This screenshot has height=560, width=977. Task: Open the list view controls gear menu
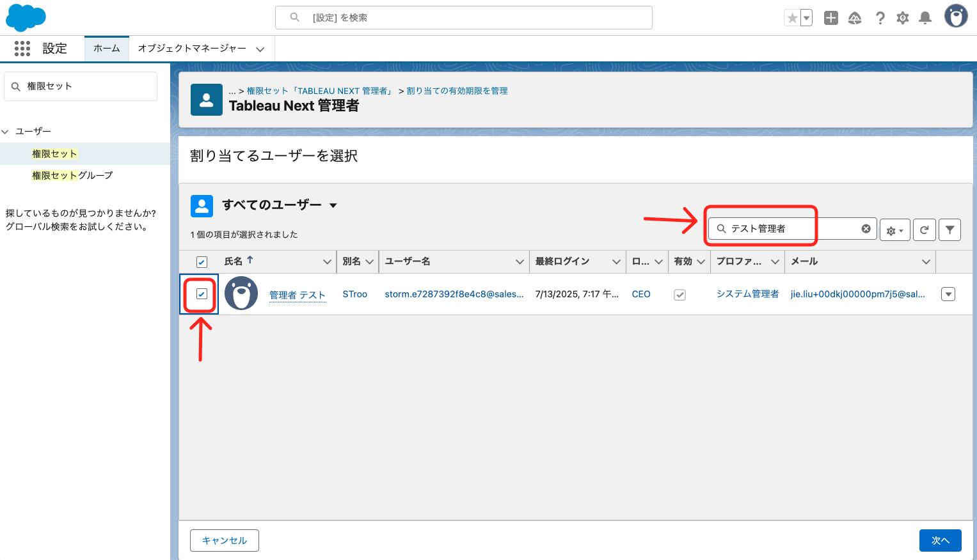895,230
